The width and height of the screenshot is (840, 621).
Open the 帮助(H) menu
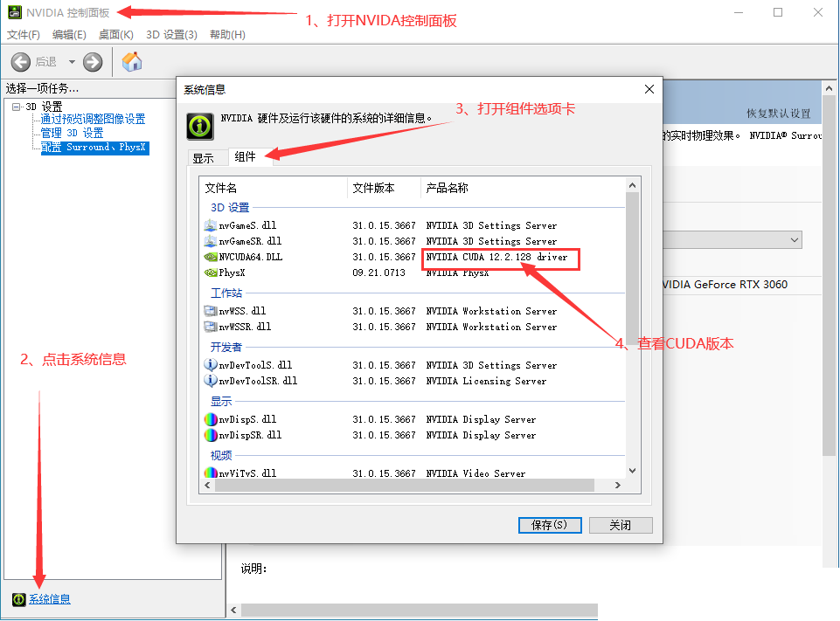click(227, 35)
